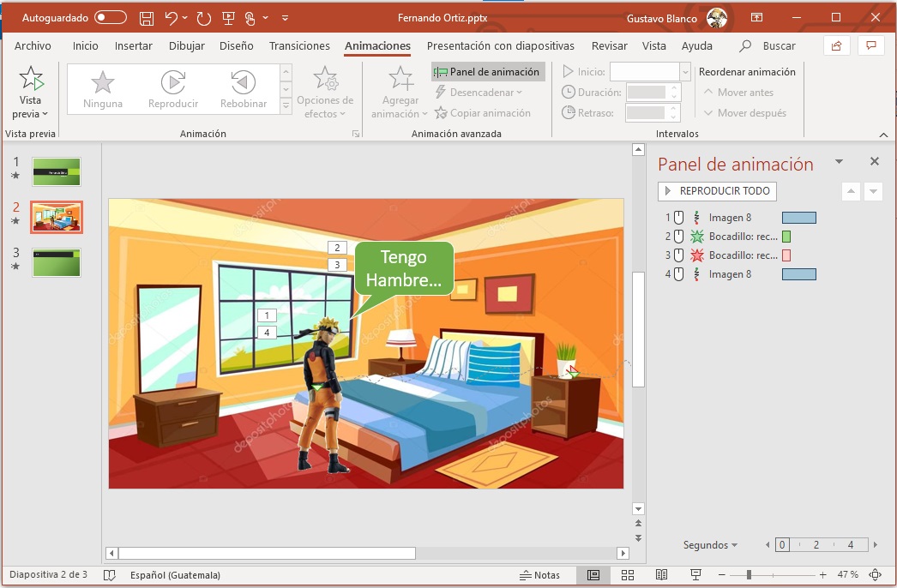Click Mover después reorder button
Screen dimensions: 897x588
click(745, 112)
